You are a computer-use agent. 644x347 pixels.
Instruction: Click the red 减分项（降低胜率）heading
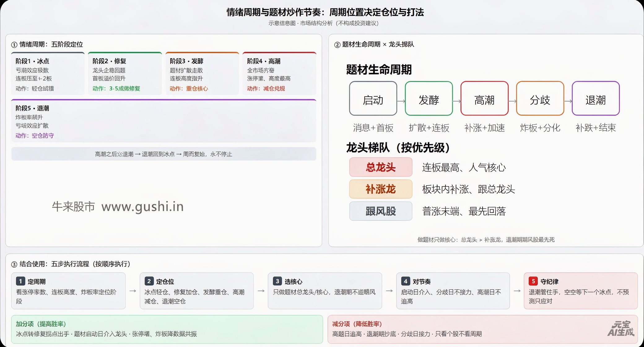357,324
